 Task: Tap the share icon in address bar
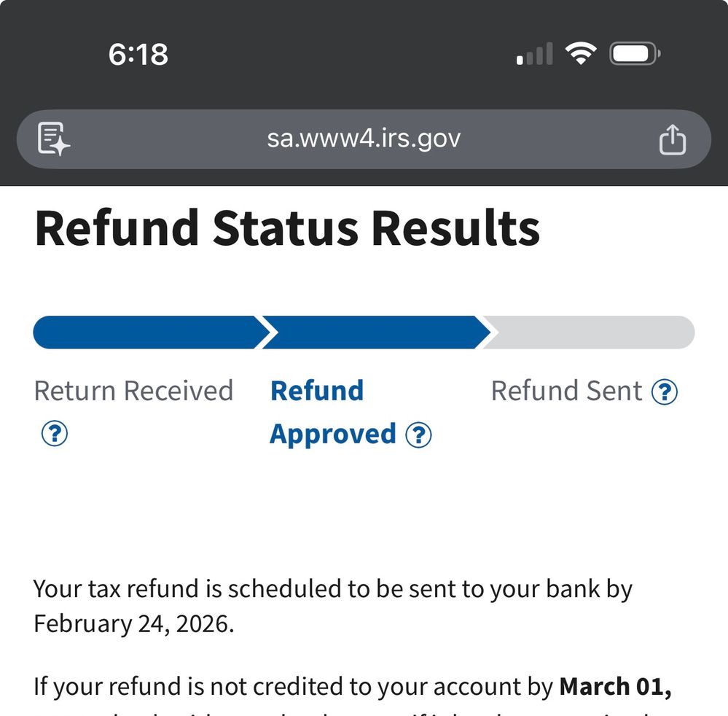click(x=672, y=139)
